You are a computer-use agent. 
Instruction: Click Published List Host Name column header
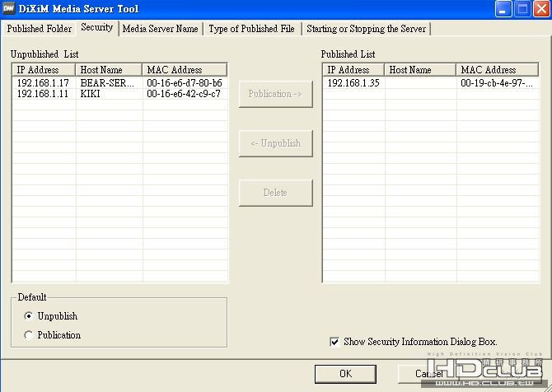pyautogui.click(x=420, y=70)
